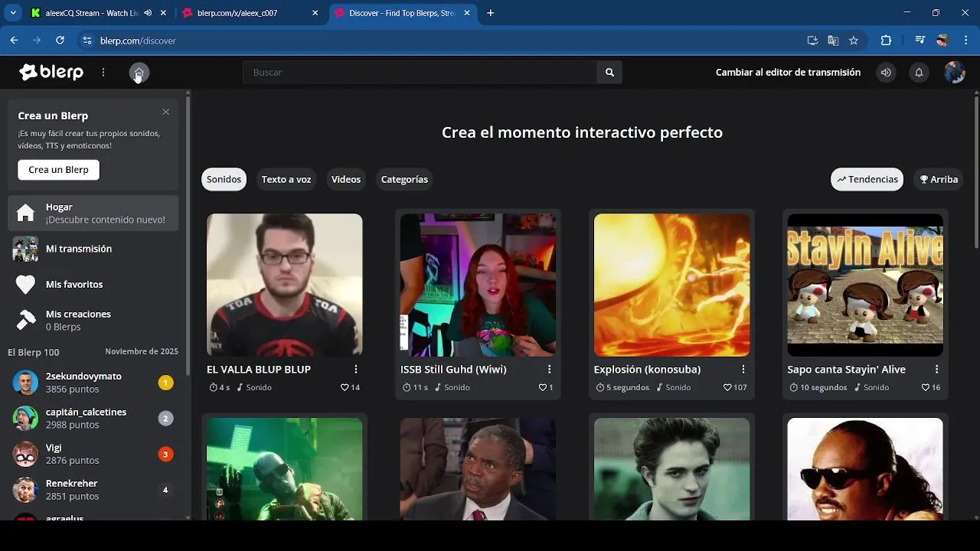Open Renekreher leaderboard entry
This screenshot has width=980, height=551.
[93, 490]
